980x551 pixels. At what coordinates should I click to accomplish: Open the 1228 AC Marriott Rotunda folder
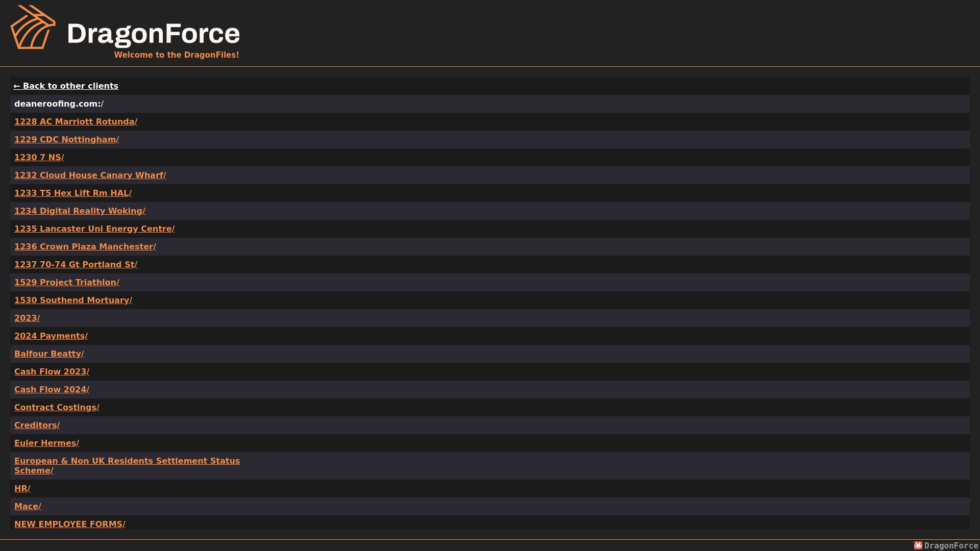click(x=76, y=121)
